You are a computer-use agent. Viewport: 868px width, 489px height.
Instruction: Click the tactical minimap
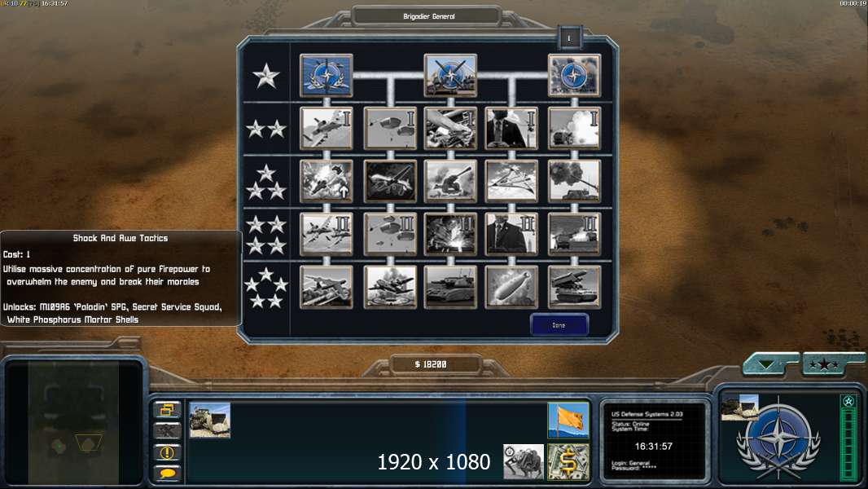click(x=73, y=422)
